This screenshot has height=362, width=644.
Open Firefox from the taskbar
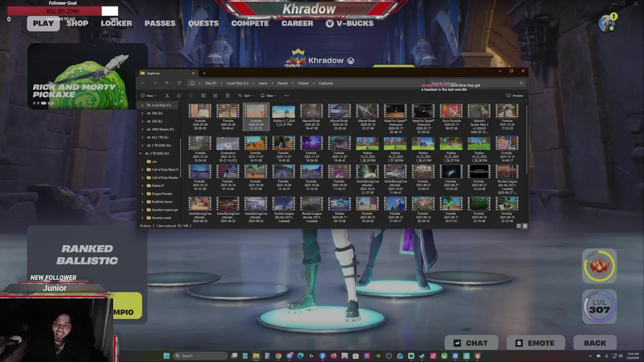pos(334,356)
